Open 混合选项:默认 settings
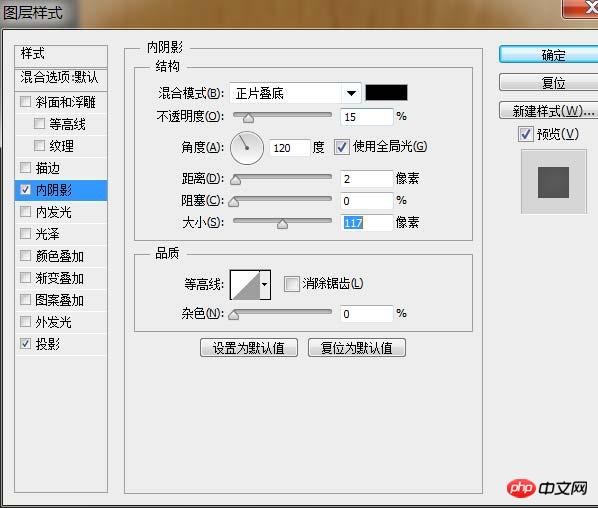 (61, 79)
